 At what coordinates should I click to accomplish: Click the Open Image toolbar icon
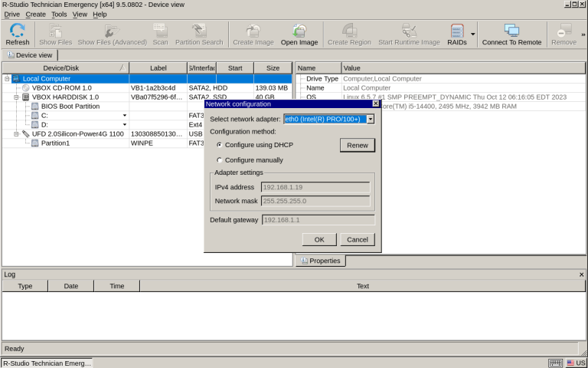coord(299,34)
